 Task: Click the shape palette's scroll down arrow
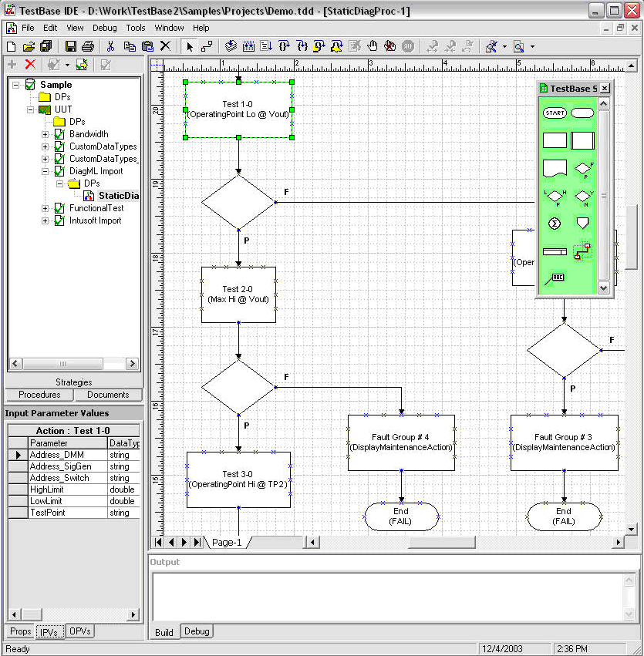[x=604, y=287]
